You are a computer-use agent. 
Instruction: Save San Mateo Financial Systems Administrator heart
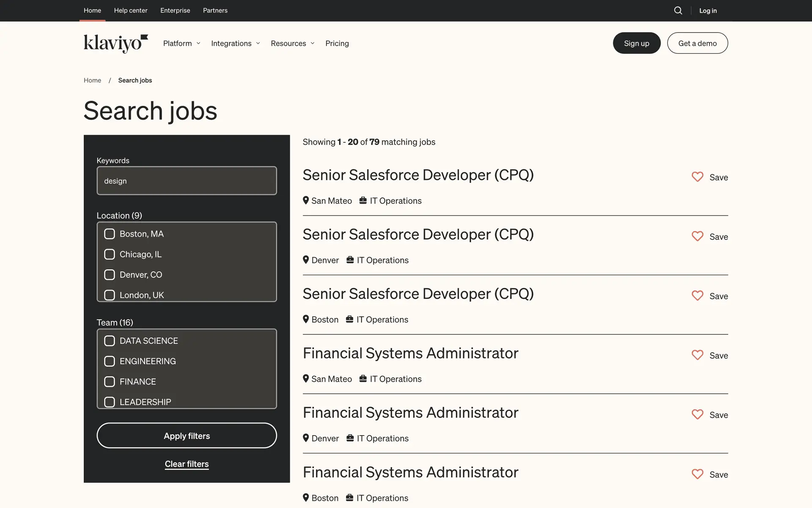(697, 355)
